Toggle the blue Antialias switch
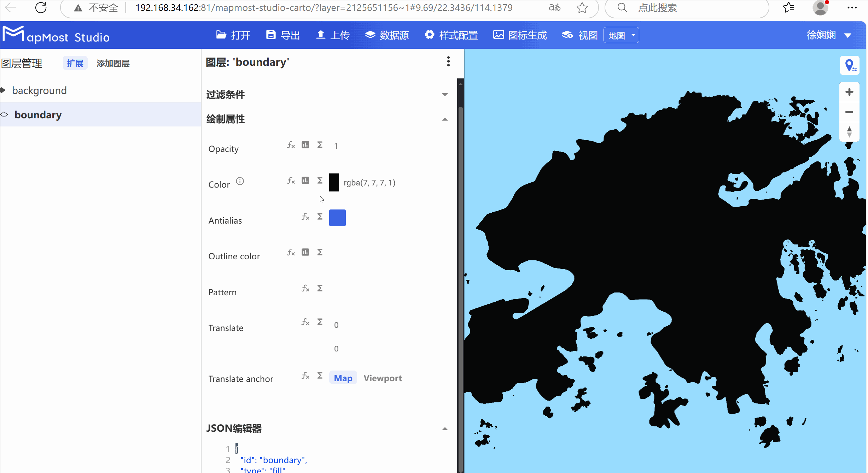This screenshot has width=868, height=473. [337, 218]
